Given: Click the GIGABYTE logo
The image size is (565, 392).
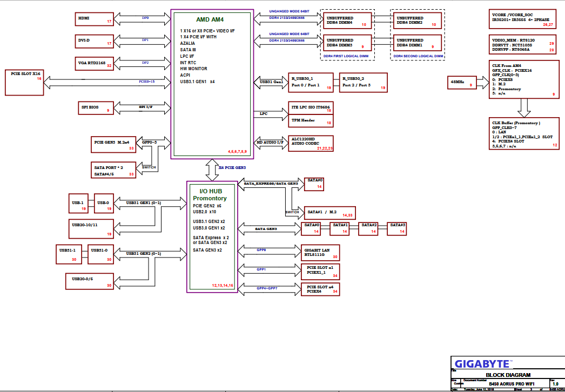Looking at the screenshot, I should [483, 364].
